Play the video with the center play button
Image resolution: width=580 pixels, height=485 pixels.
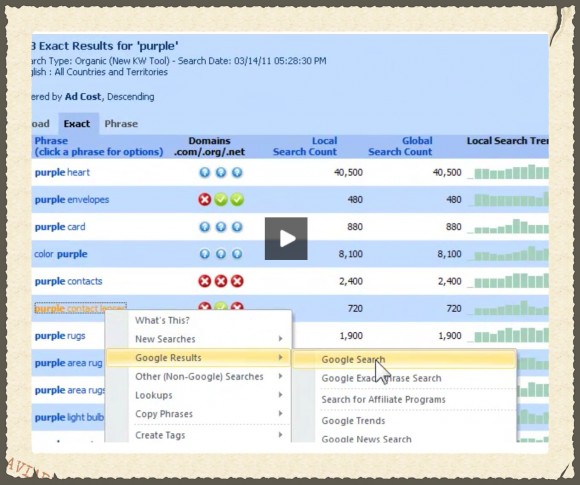coord(286,239)
